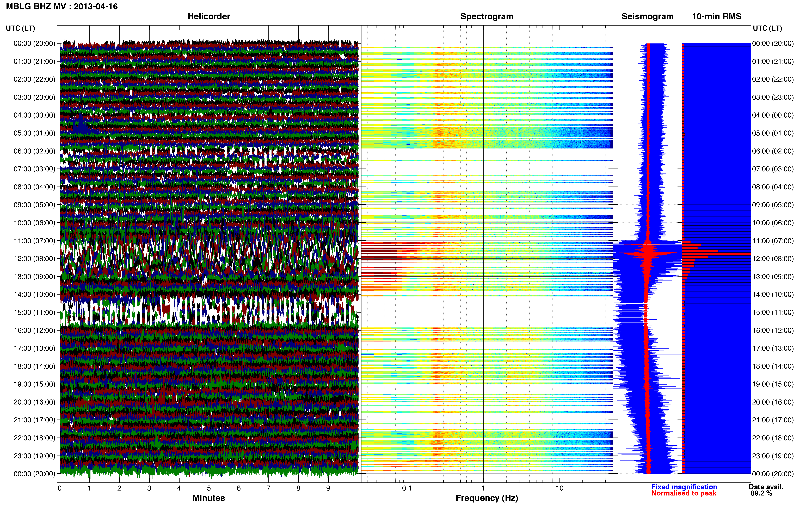Click right-side time label '06:00 (02:00)'
This screenshot has width=812, height=508.
[x=773, y=151]
